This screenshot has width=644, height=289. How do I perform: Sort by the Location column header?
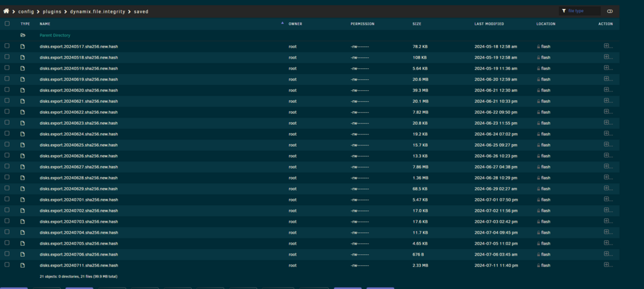(x=546, y=24)
